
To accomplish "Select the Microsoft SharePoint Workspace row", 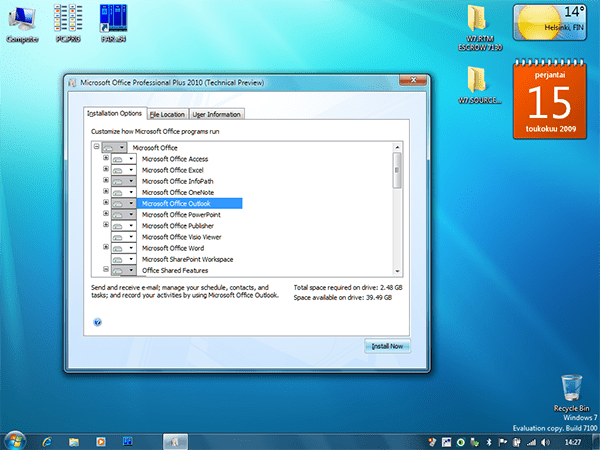I will click(x=188, y=259).
